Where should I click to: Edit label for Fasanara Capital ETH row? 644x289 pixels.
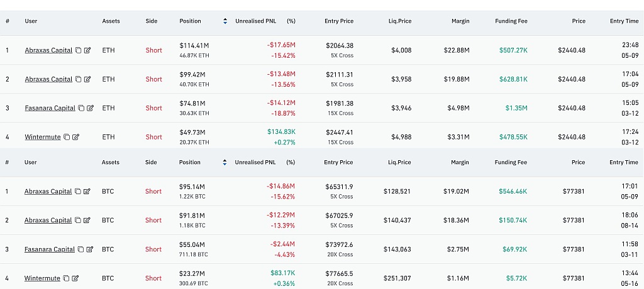(90, 108)
